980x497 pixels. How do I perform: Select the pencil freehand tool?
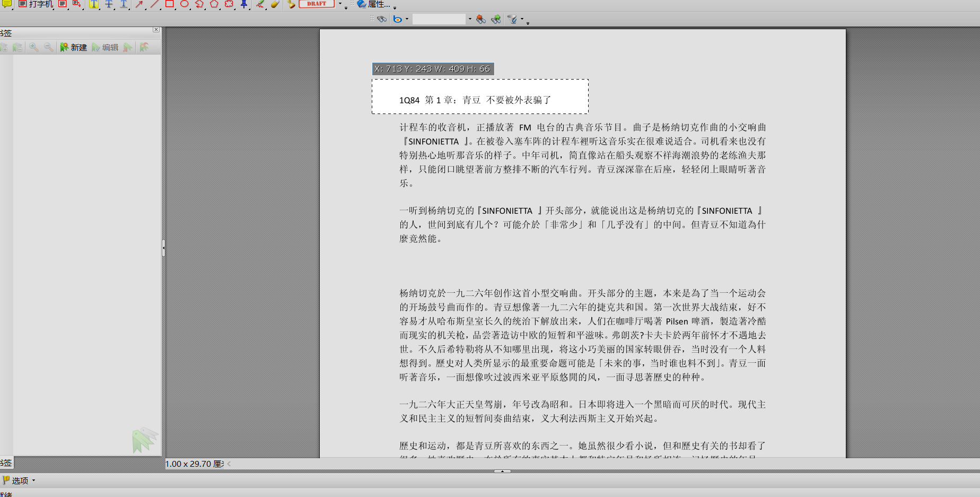click(260, 4)
